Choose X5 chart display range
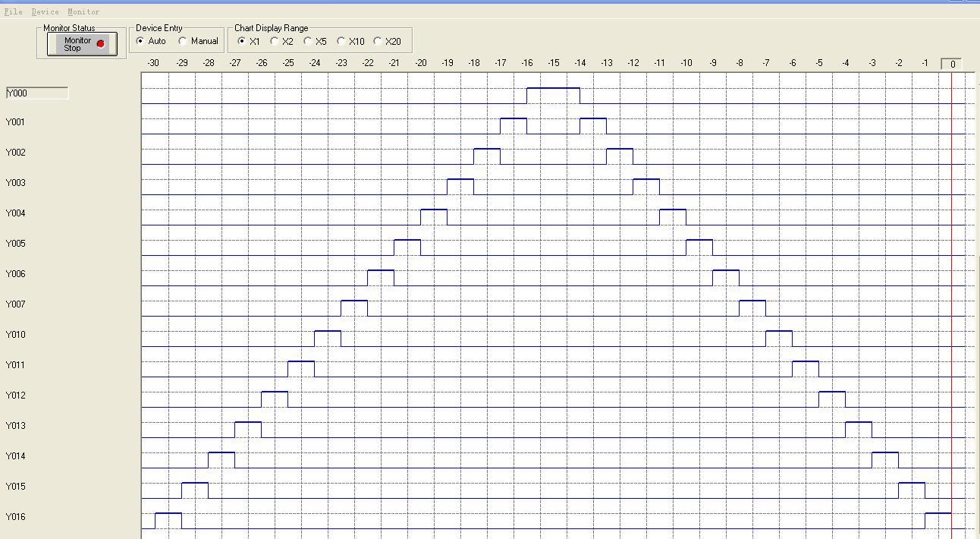The height and width of the screenshot is (539, 980). (308, 41)
